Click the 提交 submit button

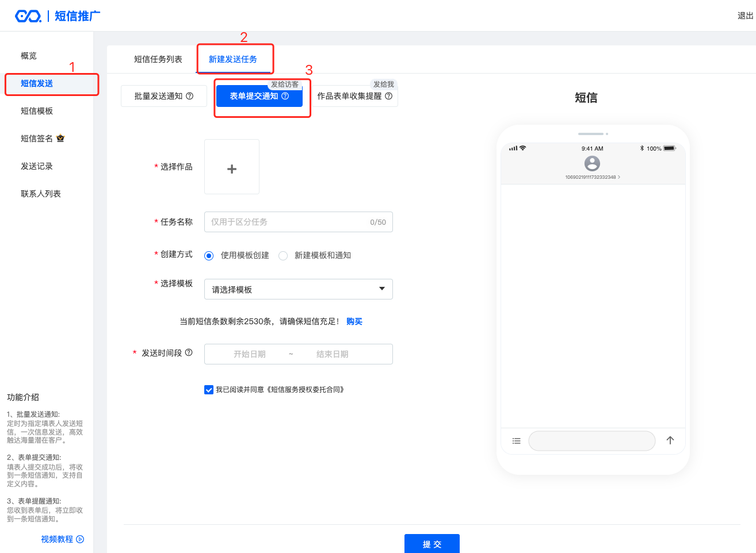point(432,544)
